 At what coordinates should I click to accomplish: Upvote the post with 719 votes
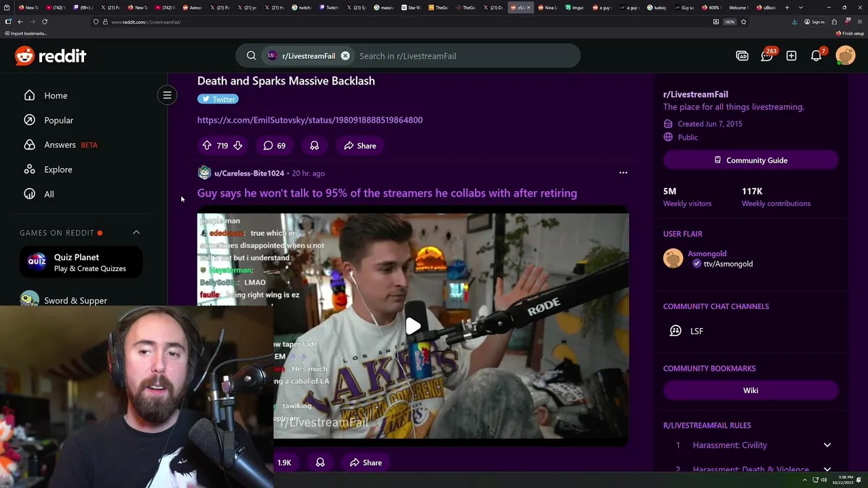click(x=207, y=146)
